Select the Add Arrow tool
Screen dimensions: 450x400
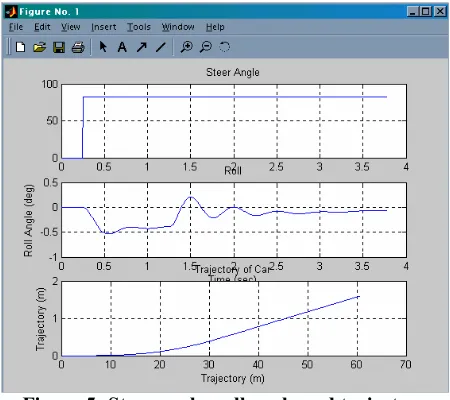click(142, 47)
